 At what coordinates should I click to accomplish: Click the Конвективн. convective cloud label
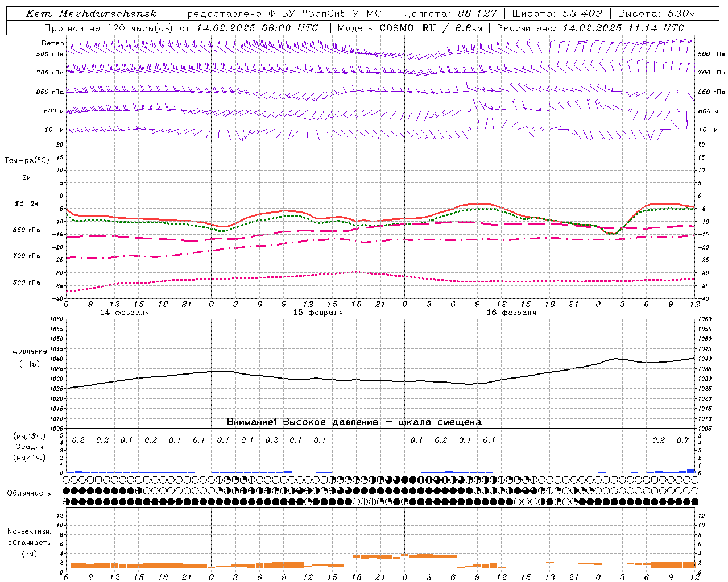[30, 531]
